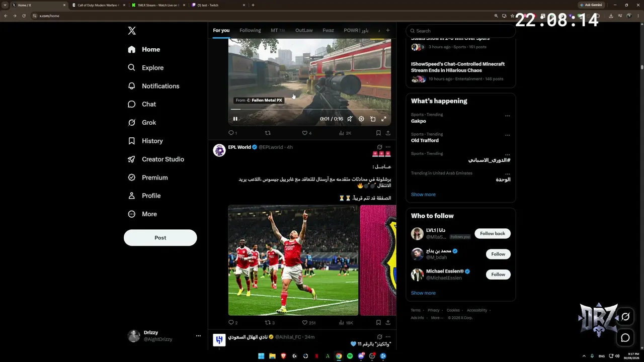Open Explore in the sidebar
The height and width of the screenshot is (362, 644).
click(145, 68)
